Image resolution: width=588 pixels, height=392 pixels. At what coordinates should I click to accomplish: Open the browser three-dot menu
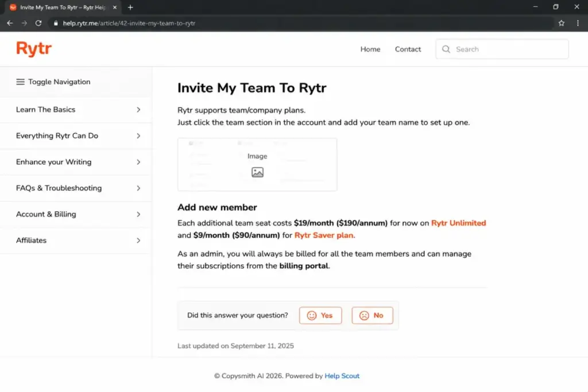[578, 23]
